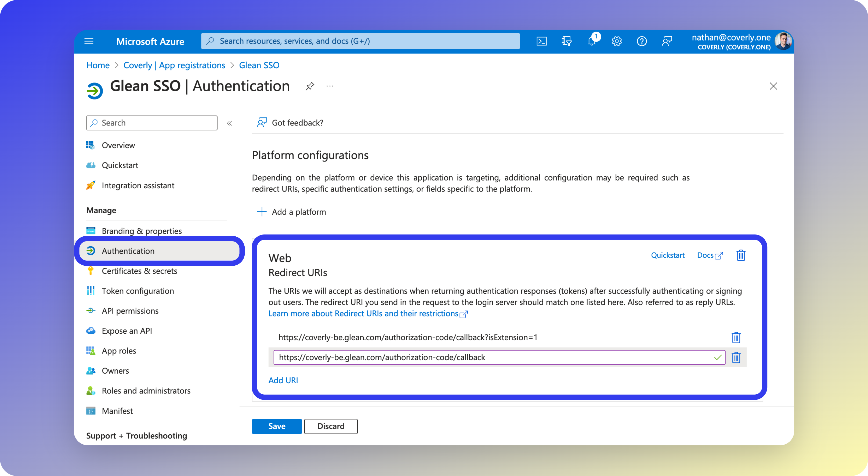The width and height of the screenshot is (868, 476).
Task: Click the Save button
Action: pyautogui.click(x=277, y=426)
